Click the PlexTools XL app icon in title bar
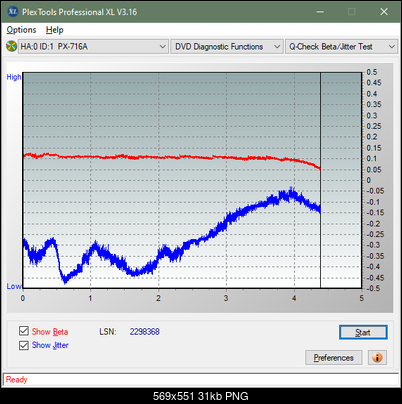The width and height of the screenshot is (402, 404). (x=13, y=12)
